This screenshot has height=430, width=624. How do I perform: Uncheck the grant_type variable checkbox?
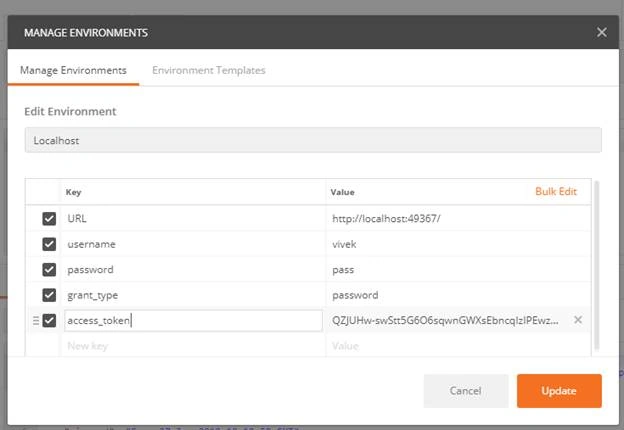[x=49, y=295]
